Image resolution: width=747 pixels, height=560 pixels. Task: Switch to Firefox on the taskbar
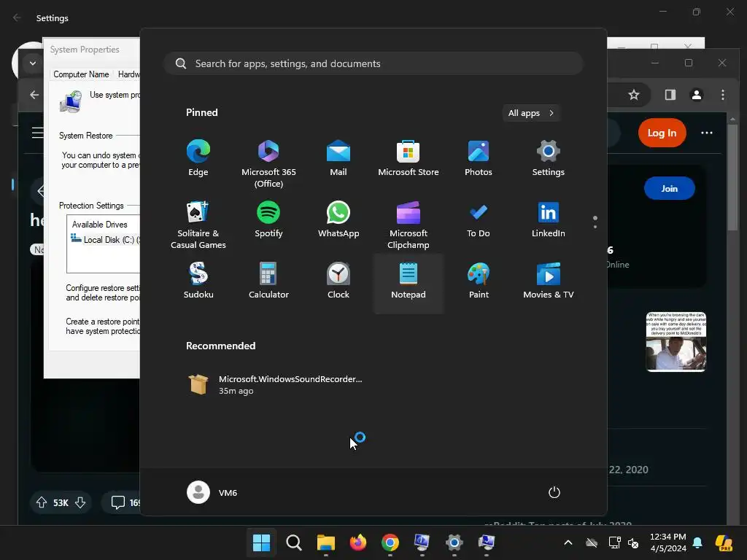pos(357,542)
